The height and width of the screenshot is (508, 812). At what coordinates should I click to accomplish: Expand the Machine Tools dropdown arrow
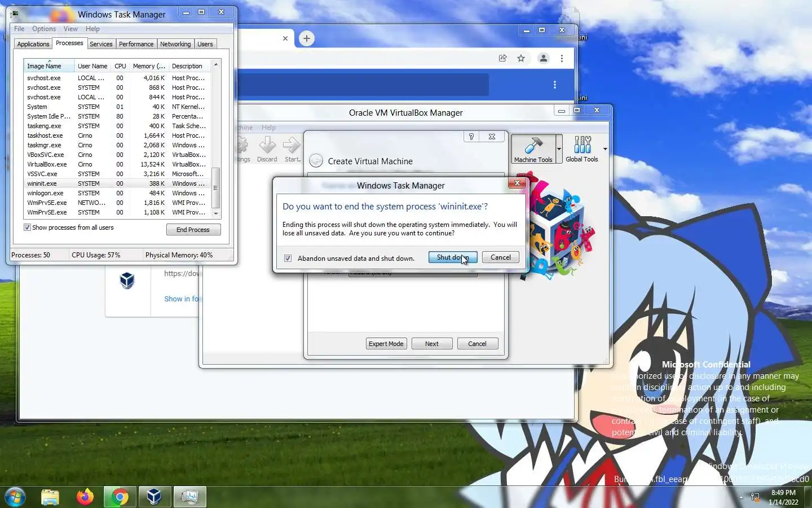[559, 149]
